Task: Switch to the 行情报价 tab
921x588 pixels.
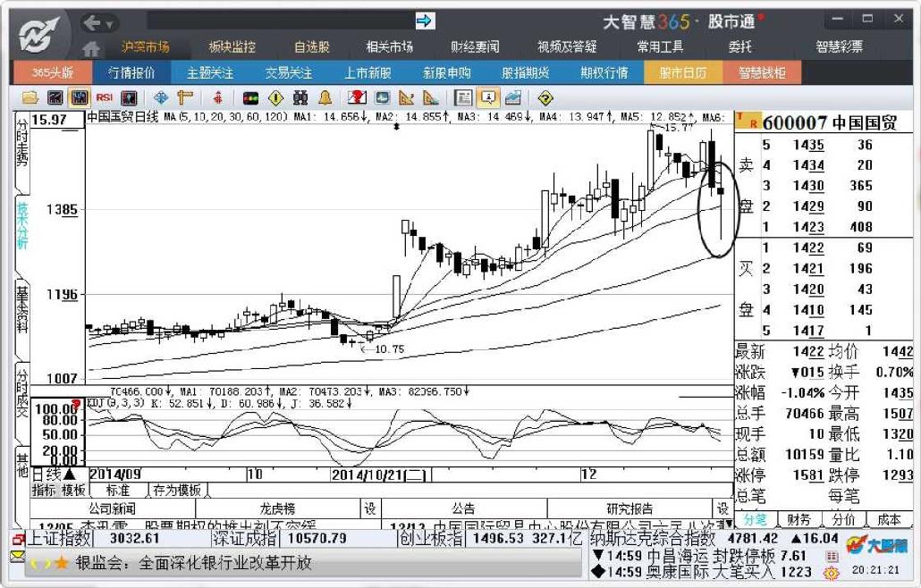Action: coord(131,72)
